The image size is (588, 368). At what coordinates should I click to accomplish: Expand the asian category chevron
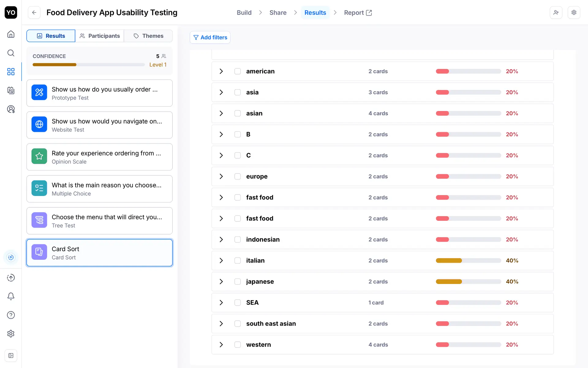[x=221, y=113]
